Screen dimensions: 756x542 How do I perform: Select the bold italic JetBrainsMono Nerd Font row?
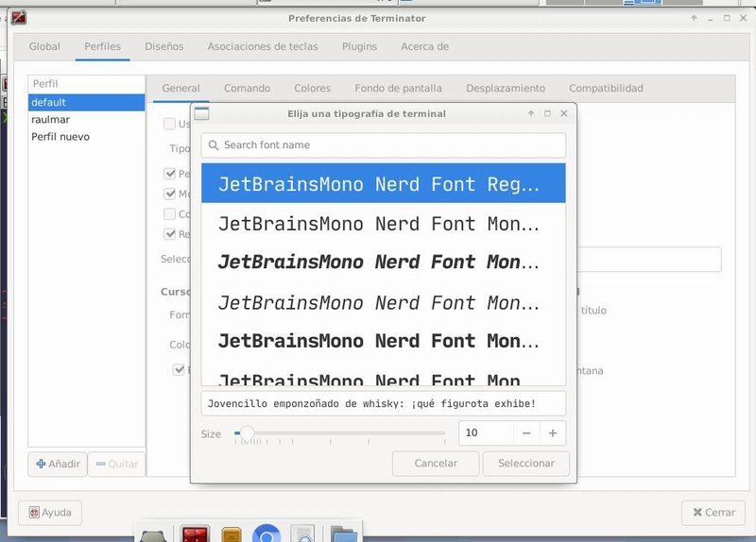point(384,263)
